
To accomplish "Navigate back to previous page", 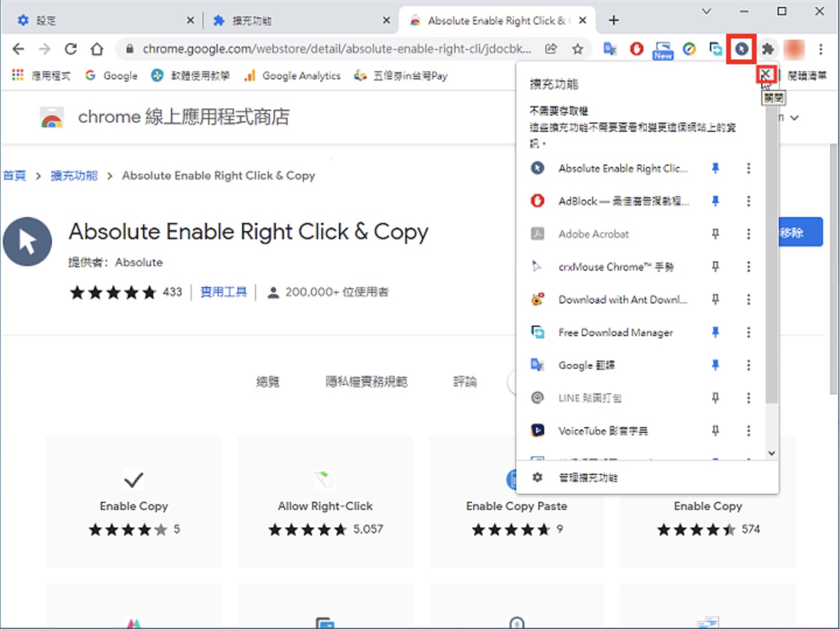I will click(18, 49).
